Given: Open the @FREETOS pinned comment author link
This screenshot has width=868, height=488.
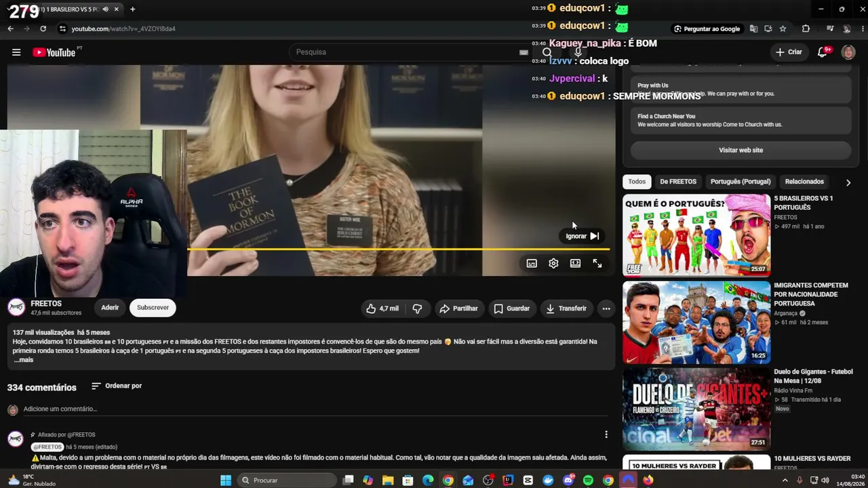Looking at the screenshot, I should click(47, 447).
